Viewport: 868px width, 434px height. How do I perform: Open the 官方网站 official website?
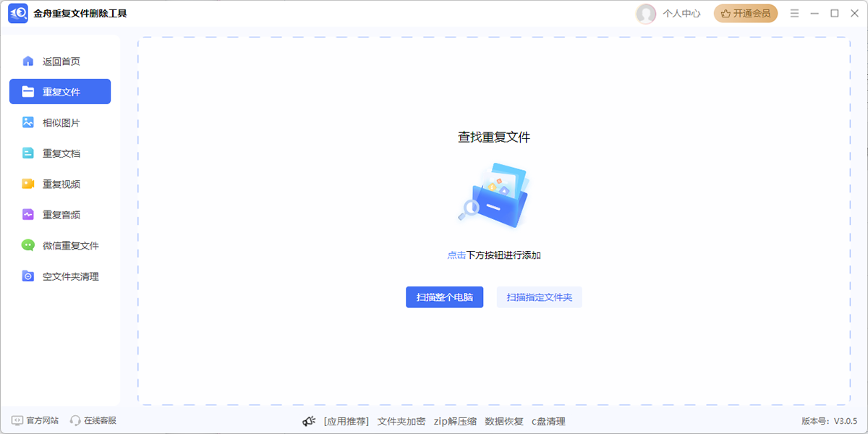36,420
